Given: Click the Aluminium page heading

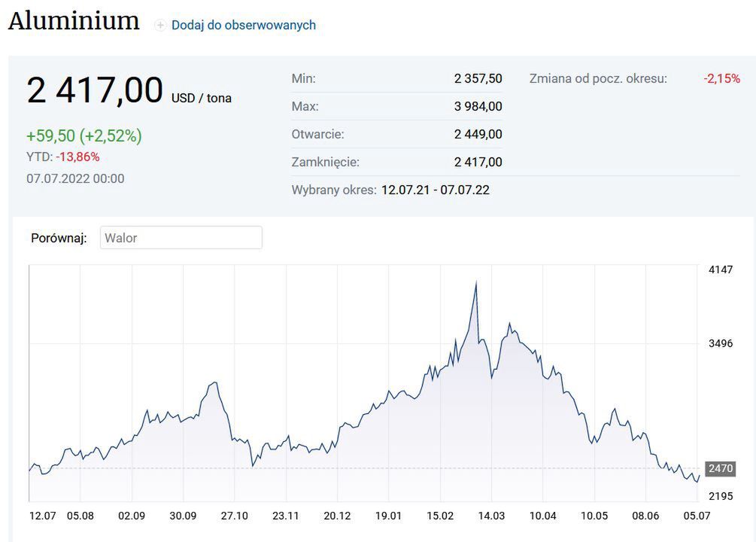Looking at the screenshot, I should [74, 21].
